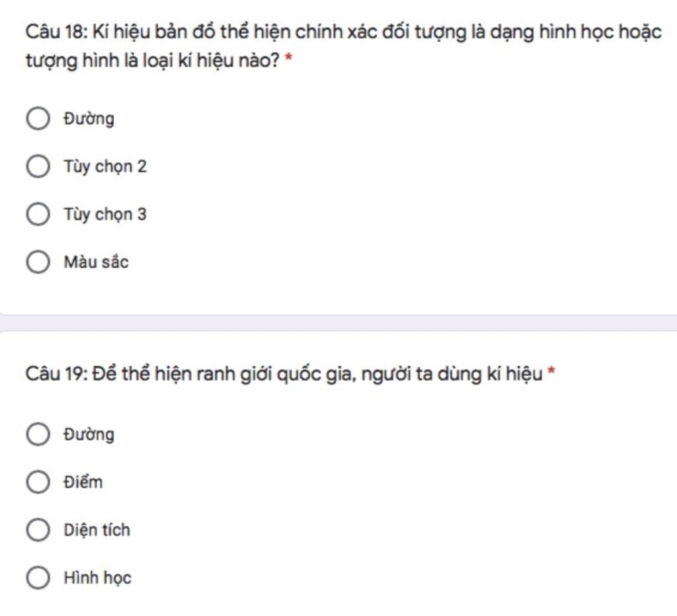Select the Hình học radio circle
This screenshot has height=616, width=677.
coord(38,578)
